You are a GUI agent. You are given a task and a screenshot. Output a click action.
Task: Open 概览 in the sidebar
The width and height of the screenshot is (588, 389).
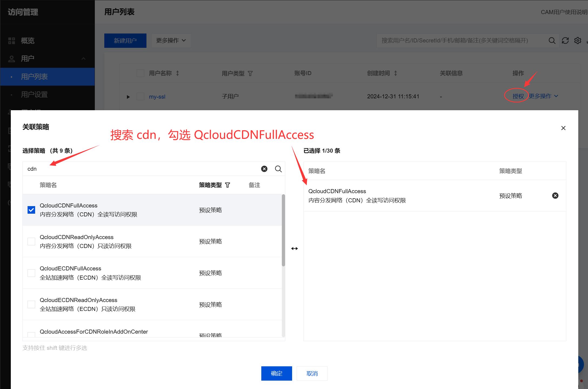(28, 41)
